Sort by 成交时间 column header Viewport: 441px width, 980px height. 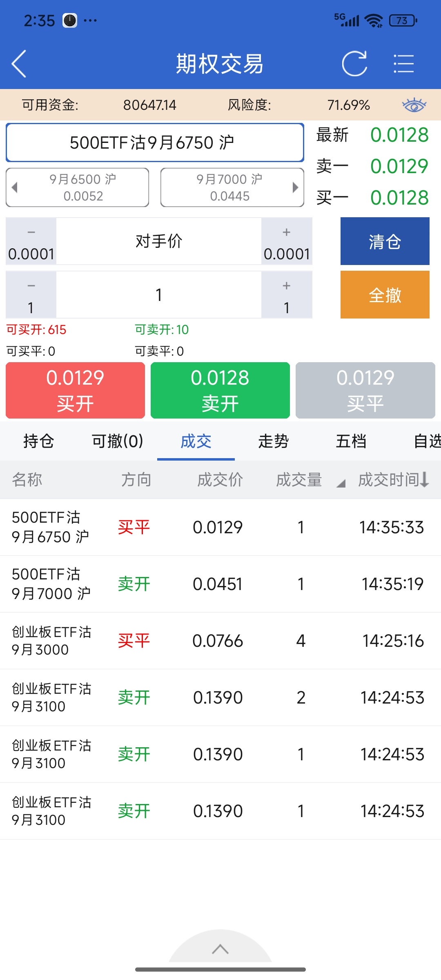click(393, 480)
